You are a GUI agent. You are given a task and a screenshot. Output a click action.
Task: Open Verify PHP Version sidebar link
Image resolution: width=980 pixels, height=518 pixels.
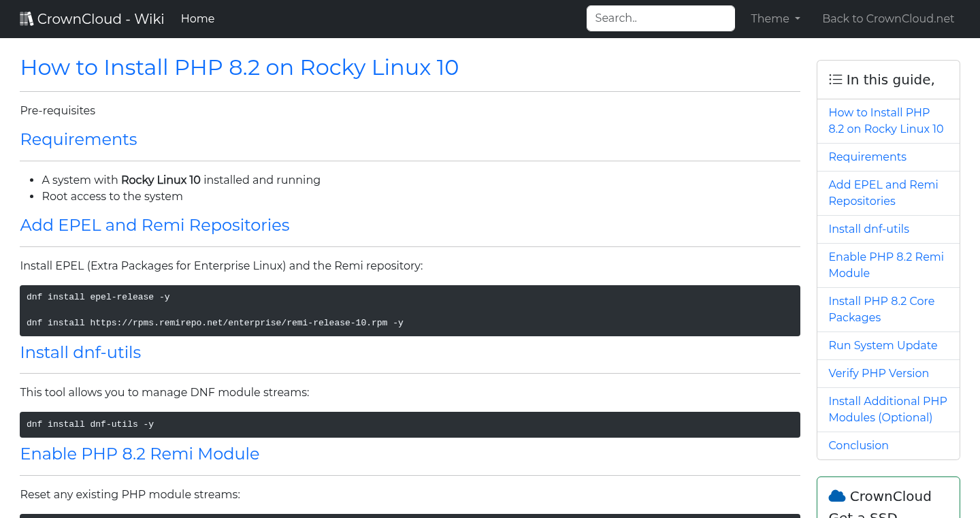878,373
